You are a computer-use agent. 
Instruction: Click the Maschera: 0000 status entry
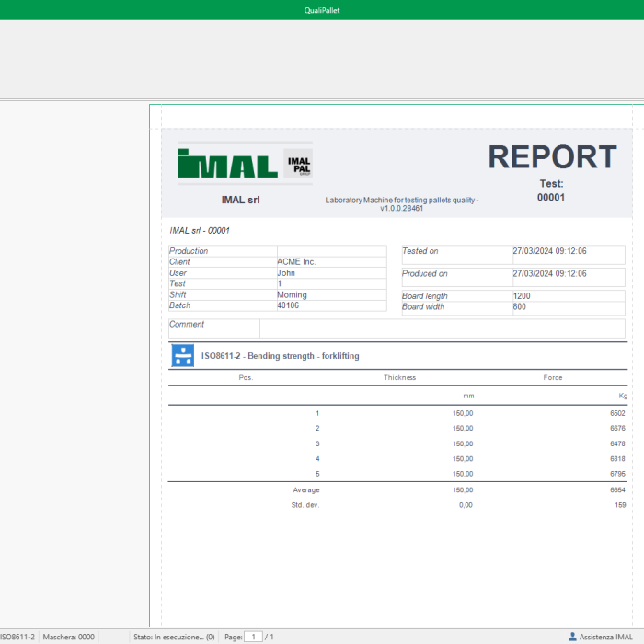pos(69,637)
